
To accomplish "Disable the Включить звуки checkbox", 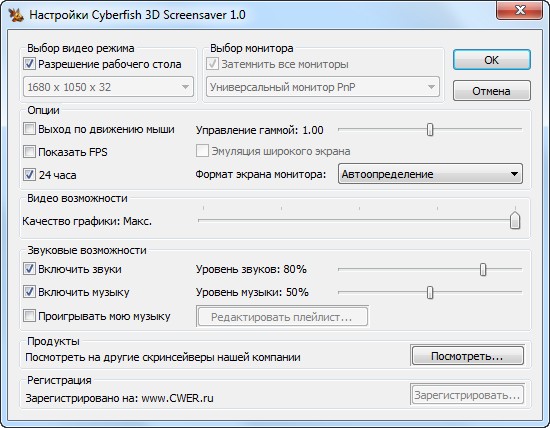I will pos(29,269).
